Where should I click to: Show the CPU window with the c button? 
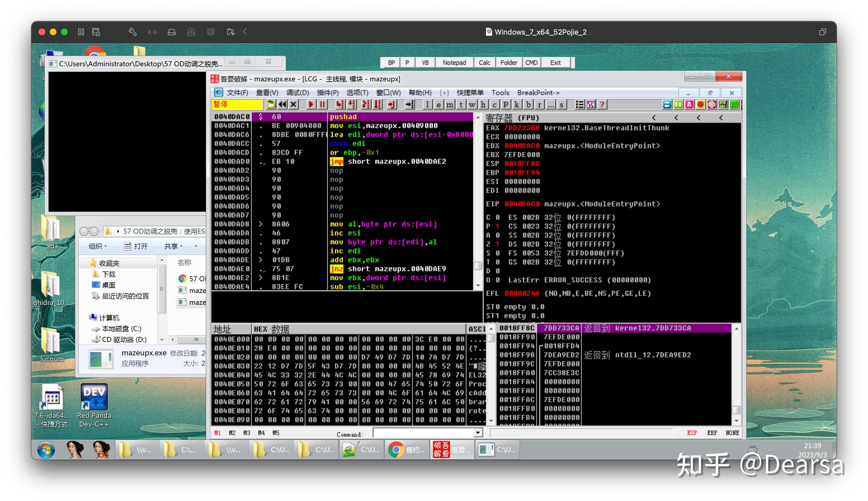[495, 104]
